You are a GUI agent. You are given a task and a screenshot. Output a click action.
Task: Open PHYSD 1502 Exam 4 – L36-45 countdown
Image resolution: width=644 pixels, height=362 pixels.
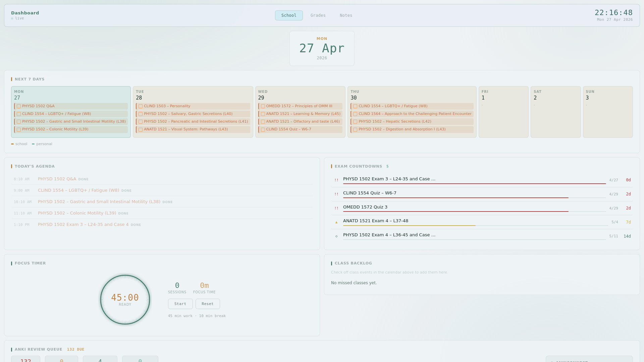482,236
